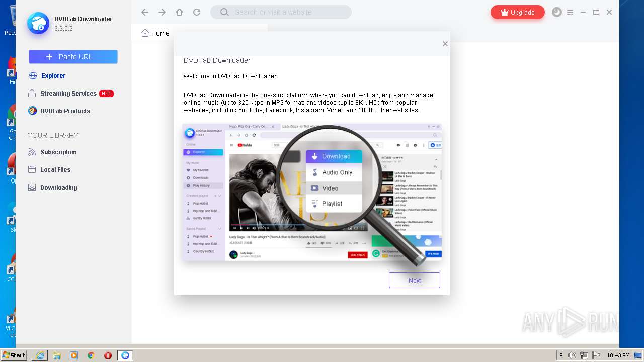Screen dimensions: 644x362
Task: Click the HOT badge next to Streaming Services
Action: (x=106, y=94)
